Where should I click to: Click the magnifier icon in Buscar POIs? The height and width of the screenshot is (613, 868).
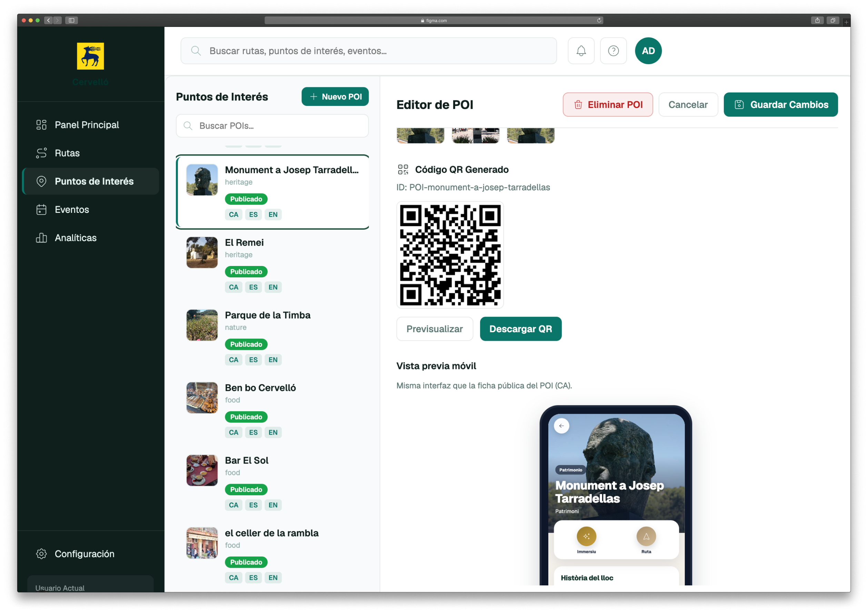tap(188, 126)
